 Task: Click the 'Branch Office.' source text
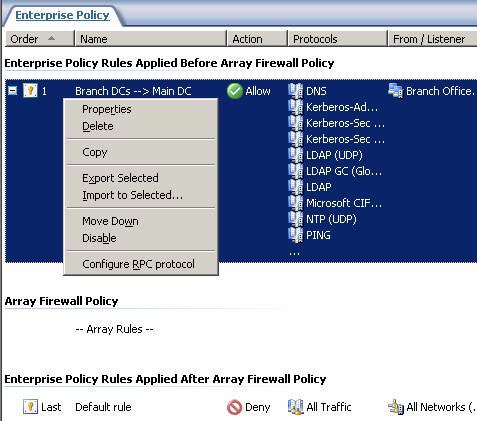point(440,91)
